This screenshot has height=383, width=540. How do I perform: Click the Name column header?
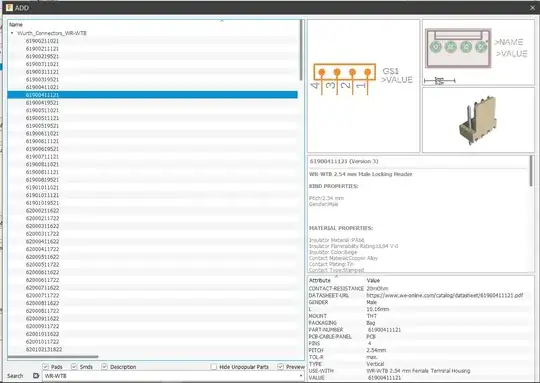[16, 24]
